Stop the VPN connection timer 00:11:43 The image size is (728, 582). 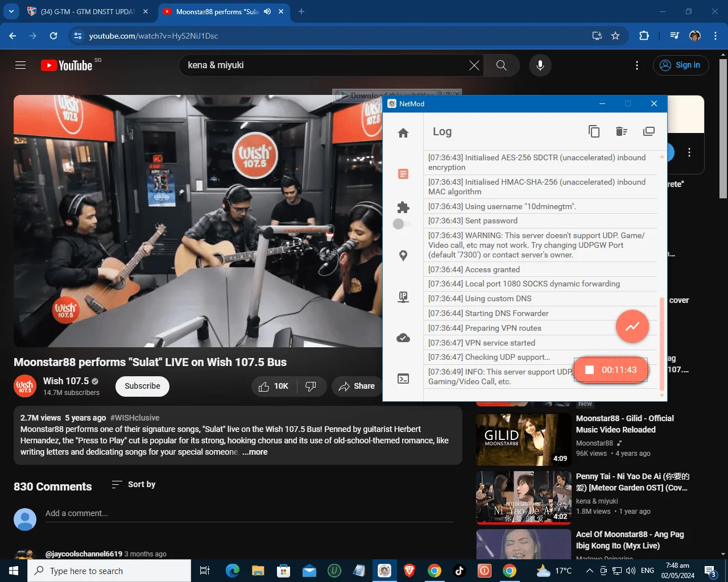[611, 370]
